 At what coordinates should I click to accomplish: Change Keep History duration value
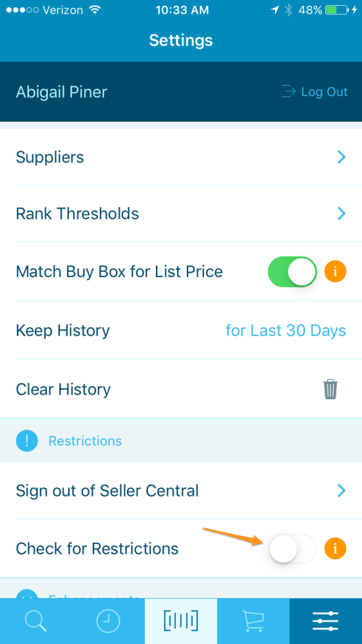[285, 330]
